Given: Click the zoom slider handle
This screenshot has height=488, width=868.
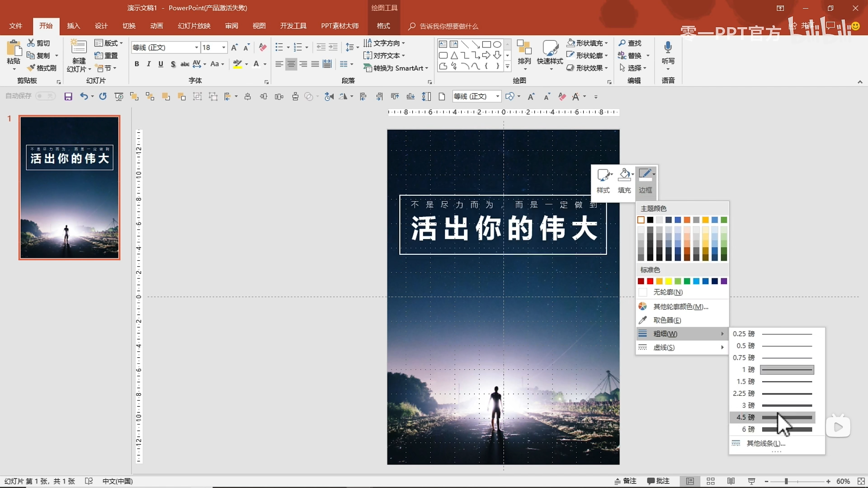Looking at the screenshot, I should [786, 482].
